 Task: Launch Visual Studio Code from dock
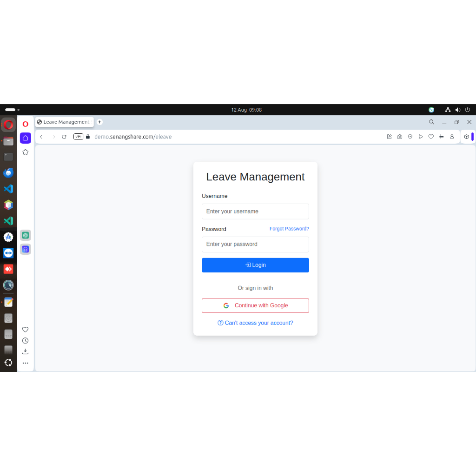tap(8, 189)
